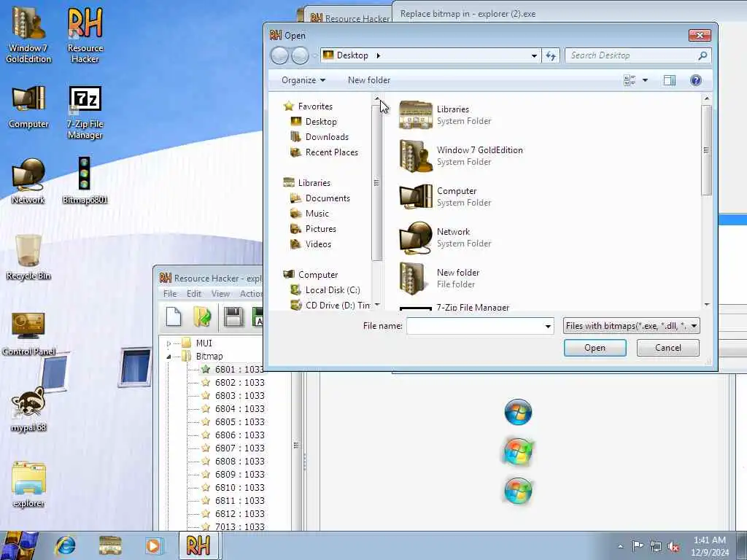Click the Start button on taskbar

[19, 545]
